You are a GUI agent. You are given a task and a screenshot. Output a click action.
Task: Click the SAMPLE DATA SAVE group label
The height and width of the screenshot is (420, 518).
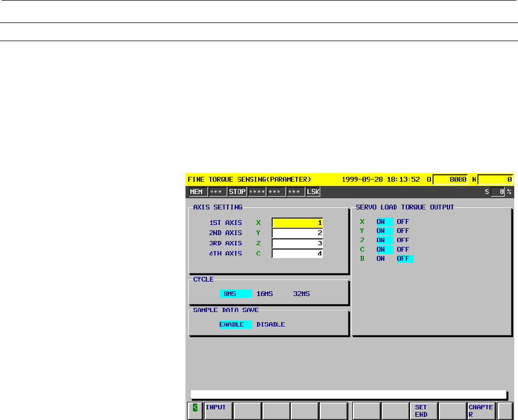point(226,310)
